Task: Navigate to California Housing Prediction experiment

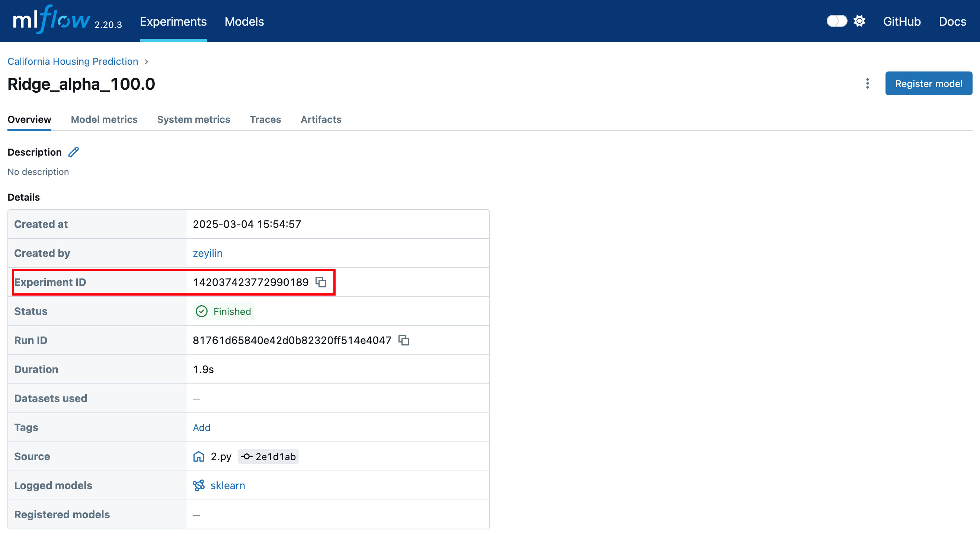Action: click(73, 62)
